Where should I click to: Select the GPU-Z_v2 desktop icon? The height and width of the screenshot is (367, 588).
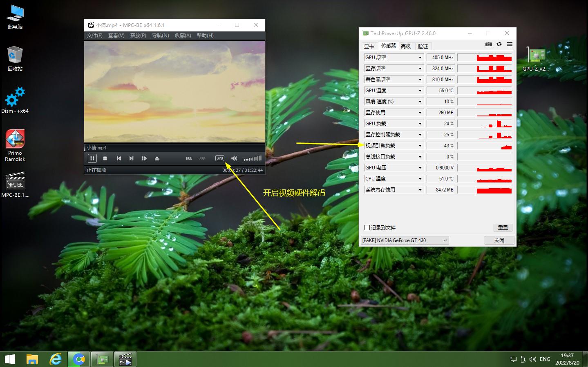pos(536,59)
